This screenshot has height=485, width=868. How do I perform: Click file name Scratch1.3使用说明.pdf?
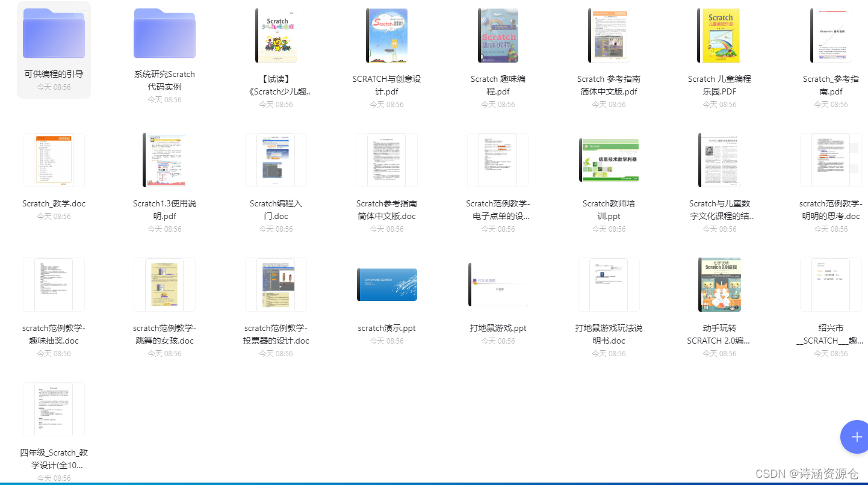pyautogui.click(x=164, y=210)
